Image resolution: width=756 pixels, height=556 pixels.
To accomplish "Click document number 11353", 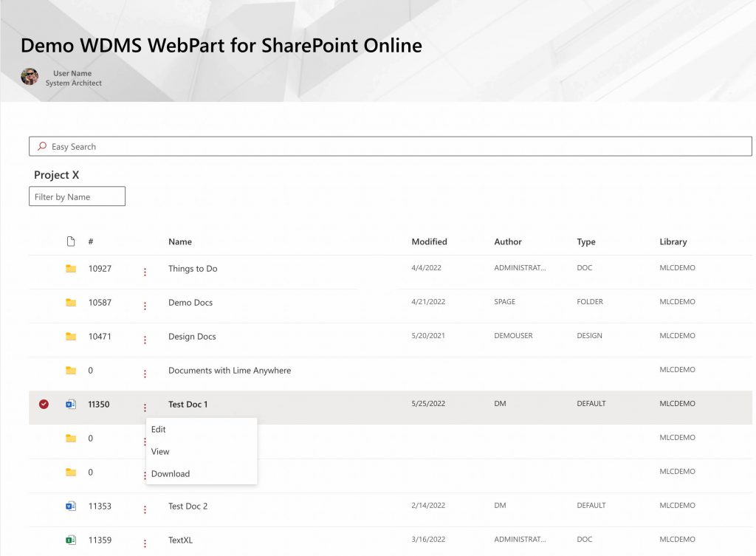I will tap(100, 506).
